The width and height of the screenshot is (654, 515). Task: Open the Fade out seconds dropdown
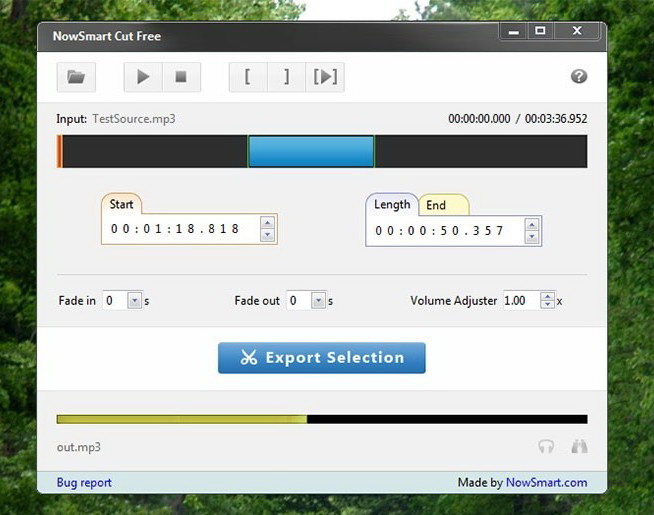(x=318, y=301)
